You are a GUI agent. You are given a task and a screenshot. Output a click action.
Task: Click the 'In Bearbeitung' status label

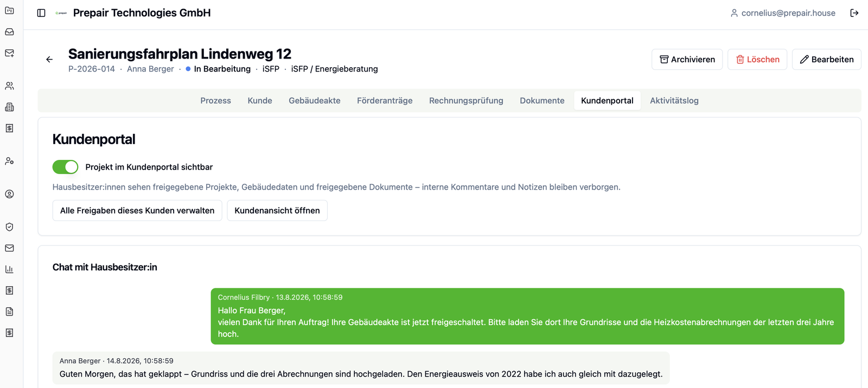(222, 69)
